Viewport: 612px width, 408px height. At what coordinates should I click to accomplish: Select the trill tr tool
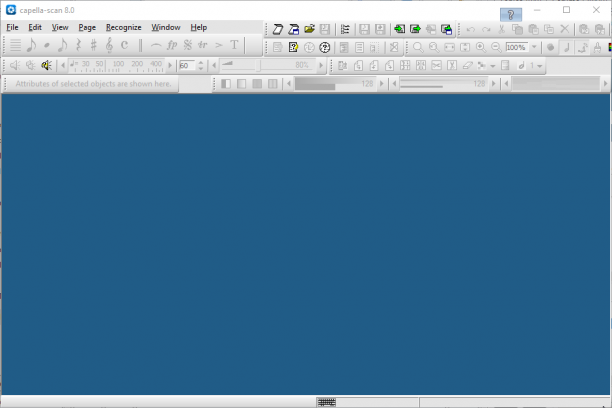click(x=203, y=45)
